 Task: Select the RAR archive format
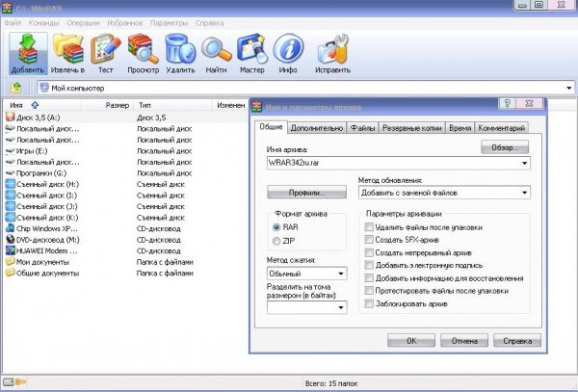click(276, 227)
